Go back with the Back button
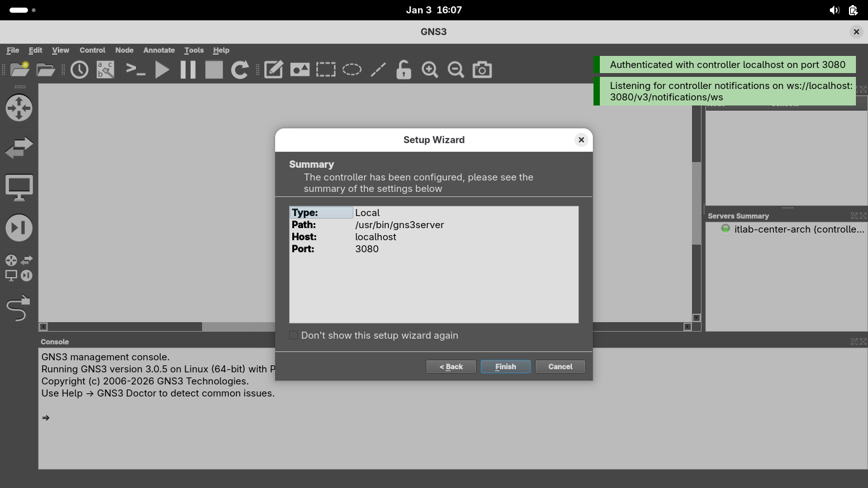 [x=451, y=367]
